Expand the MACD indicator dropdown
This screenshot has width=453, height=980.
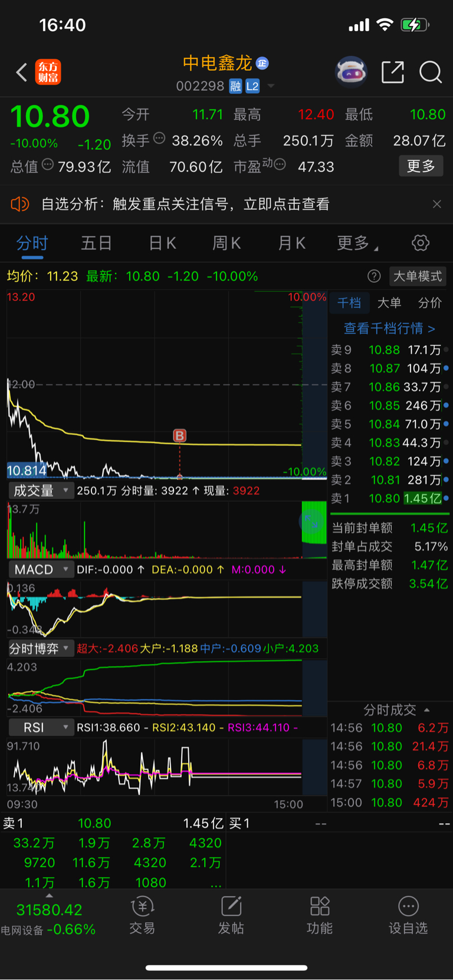click(40, 569)
